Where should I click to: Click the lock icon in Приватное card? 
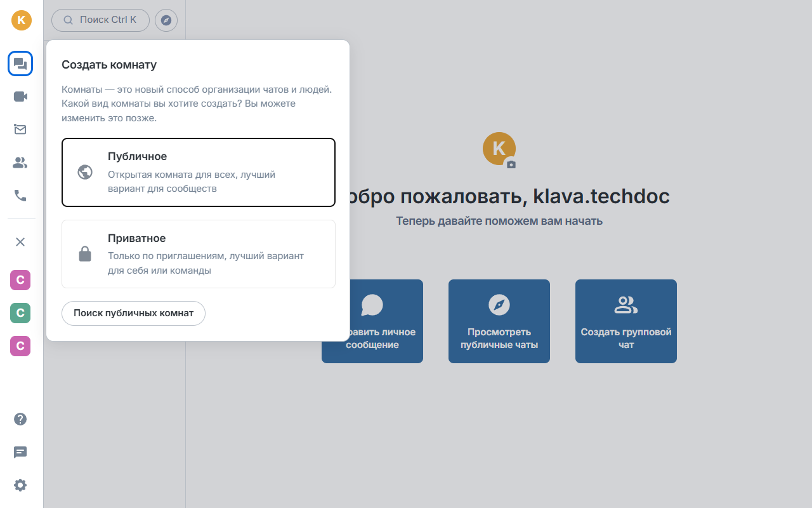[x=85, y=254]
